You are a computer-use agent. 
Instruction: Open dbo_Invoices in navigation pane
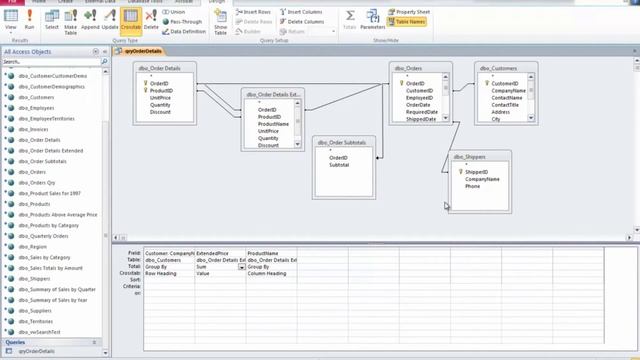pyautogui.click(x=33, y=129)
